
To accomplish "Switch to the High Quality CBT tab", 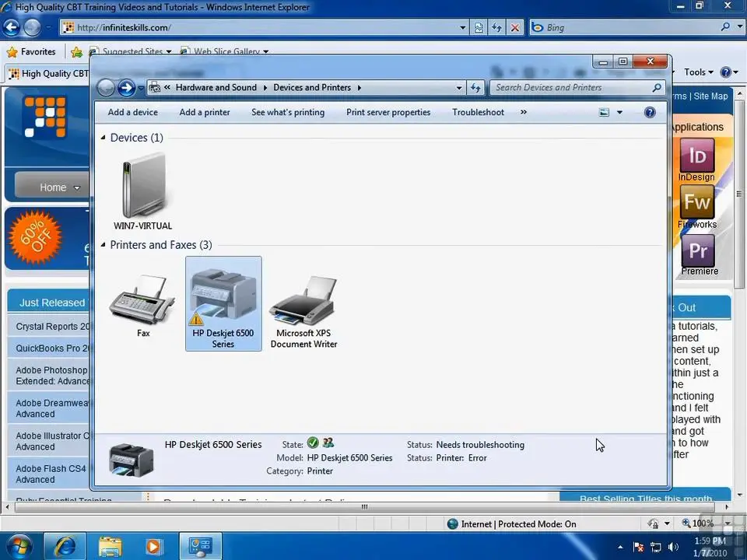I will point(47,74).
